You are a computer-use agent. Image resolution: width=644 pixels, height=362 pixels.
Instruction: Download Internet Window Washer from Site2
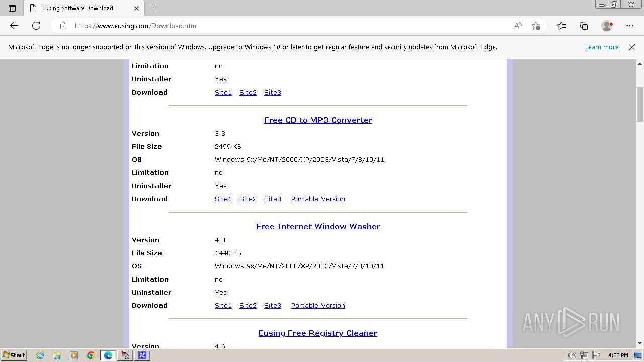pyautogui.click(x=248, y=305)
